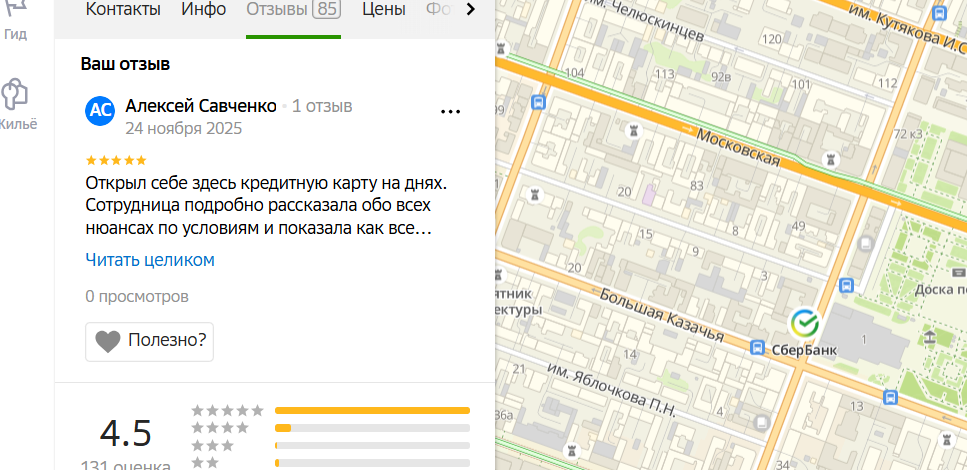
Task: Filter by the four-star rating bar
Action: [x=372, y=428]
